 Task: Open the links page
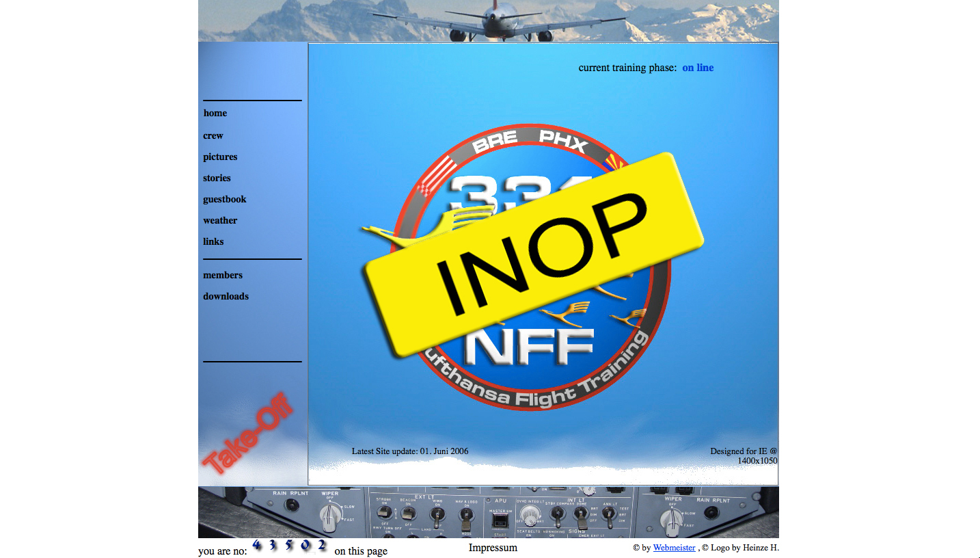click(213, 242)
